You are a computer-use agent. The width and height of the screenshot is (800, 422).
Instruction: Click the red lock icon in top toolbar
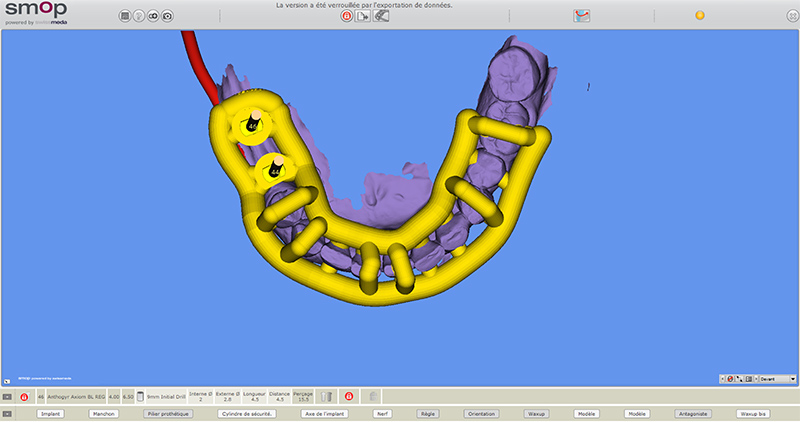pos(347,16)
